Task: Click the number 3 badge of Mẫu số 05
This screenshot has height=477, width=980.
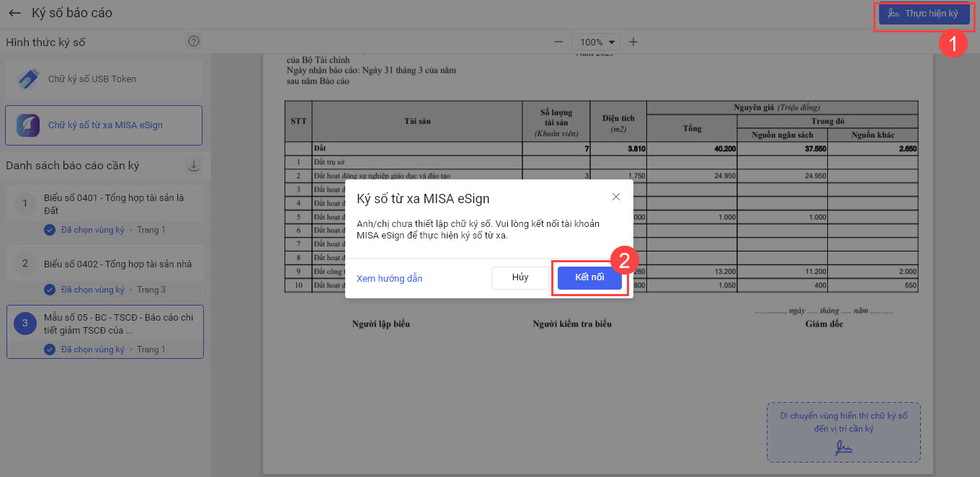Action: [24, 324]
